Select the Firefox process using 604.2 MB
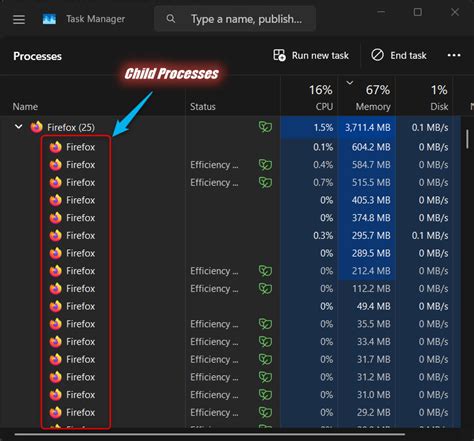474x441 pixels. pos(230,147)
